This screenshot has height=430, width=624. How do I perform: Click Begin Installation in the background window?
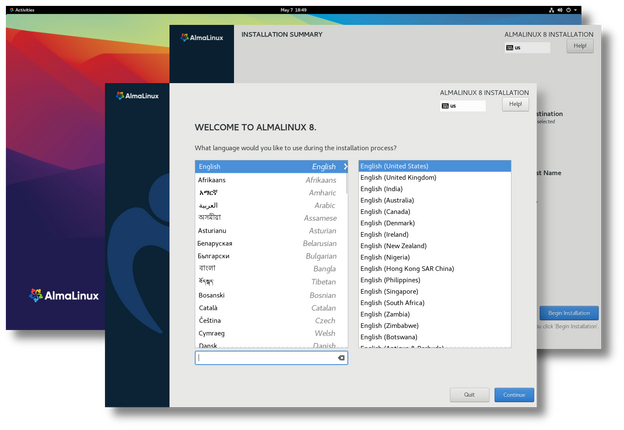pos(569,313)
